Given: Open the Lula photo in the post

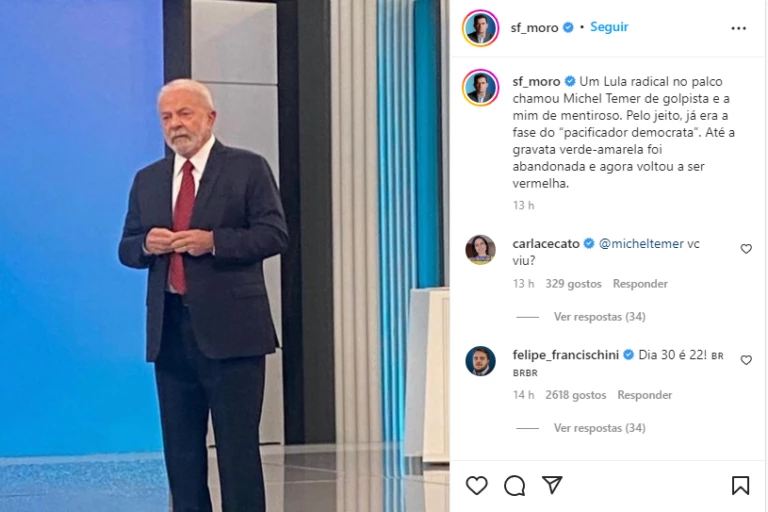Looking at the screenshot, I should coord(224,256).
